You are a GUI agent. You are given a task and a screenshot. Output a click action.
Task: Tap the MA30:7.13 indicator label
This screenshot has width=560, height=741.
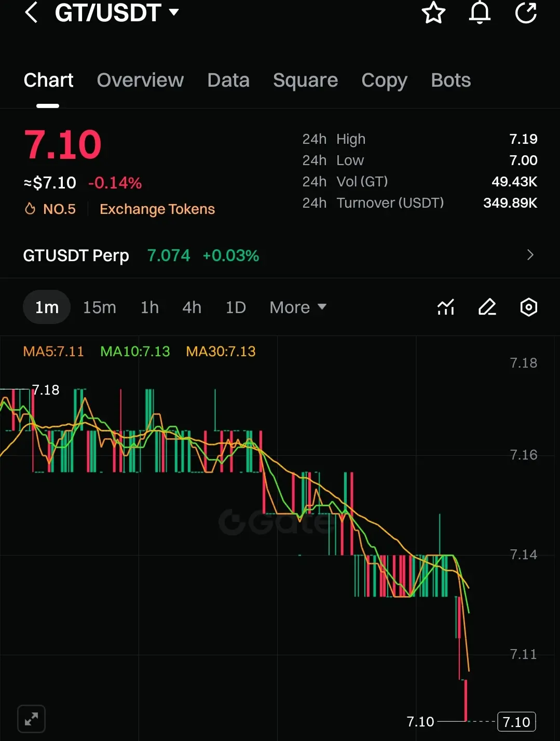pyautogui.click(x=221, y=352)
